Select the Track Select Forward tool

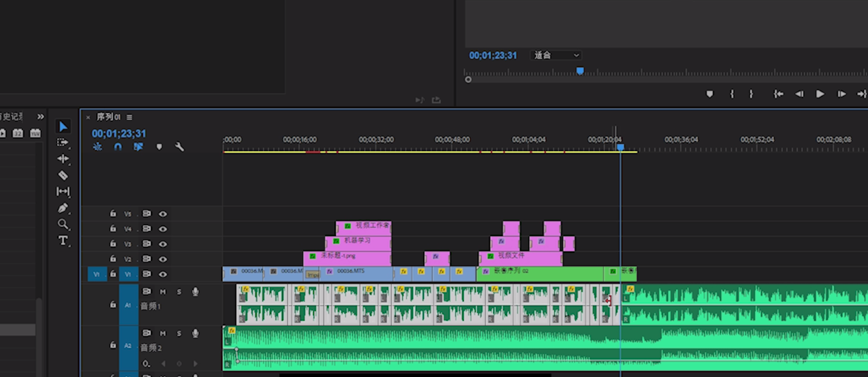coord(63,143)
